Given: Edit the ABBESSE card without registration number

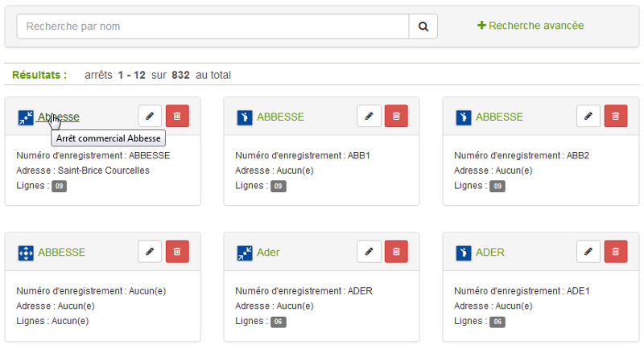Looking at the screenshot, I should (150, 252).
